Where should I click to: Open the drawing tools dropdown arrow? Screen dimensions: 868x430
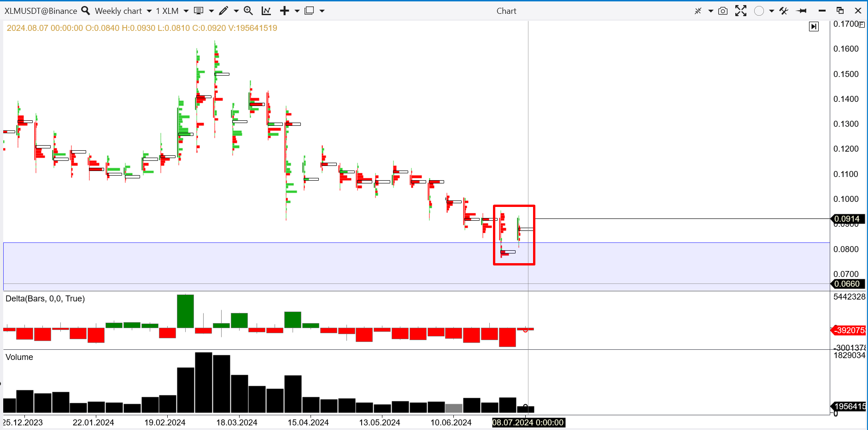click(x=236, y=11)
